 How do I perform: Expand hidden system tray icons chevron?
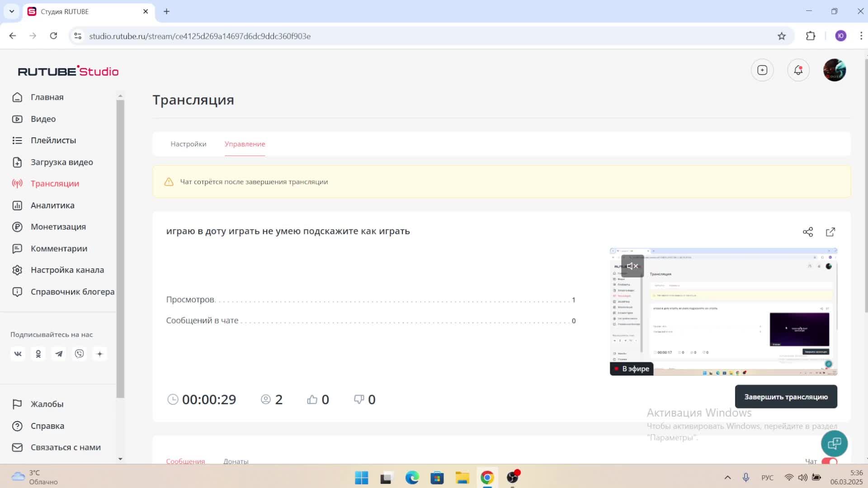click(727, 478)
